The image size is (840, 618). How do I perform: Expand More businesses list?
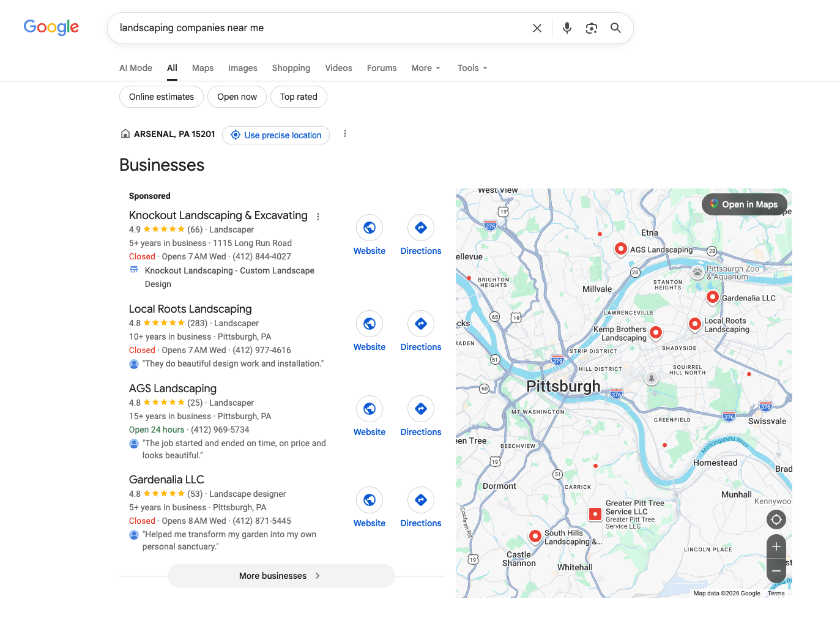(x=281, y=576)
